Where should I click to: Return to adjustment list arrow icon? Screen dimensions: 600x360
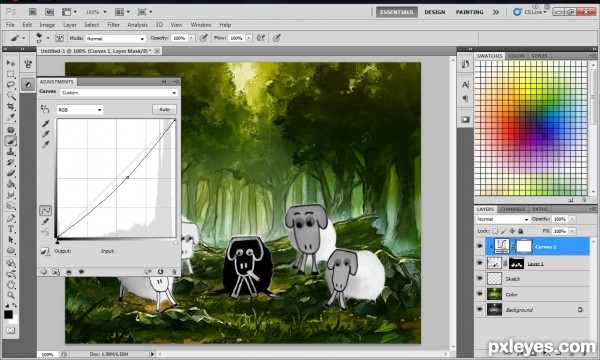(x=44, y=272)
